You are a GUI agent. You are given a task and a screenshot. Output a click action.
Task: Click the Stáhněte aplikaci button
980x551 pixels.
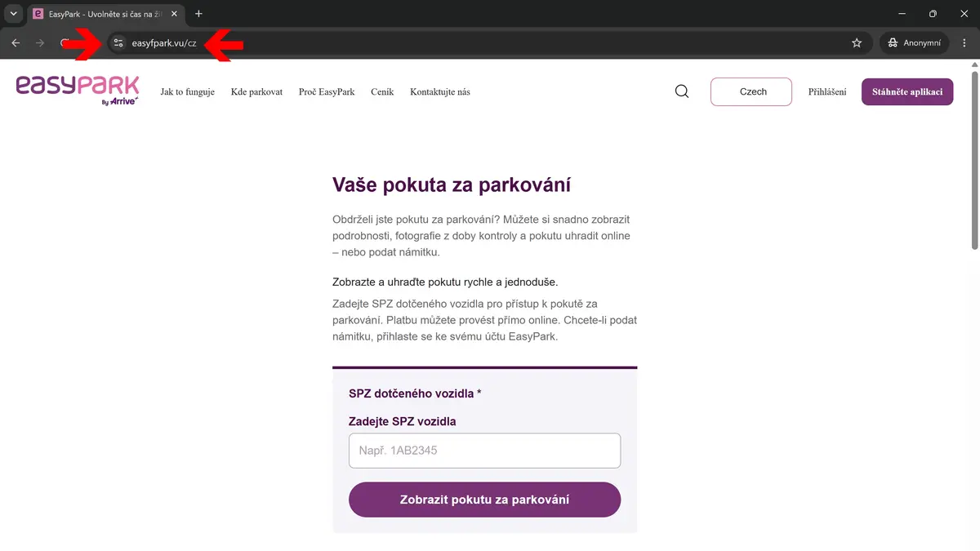click(x=907, y=91)
